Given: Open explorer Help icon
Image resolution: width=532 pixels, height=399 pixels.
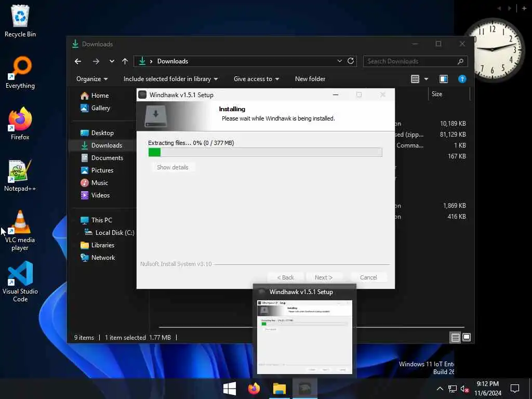Looking at the screenshot, I should tap(462, 79).
